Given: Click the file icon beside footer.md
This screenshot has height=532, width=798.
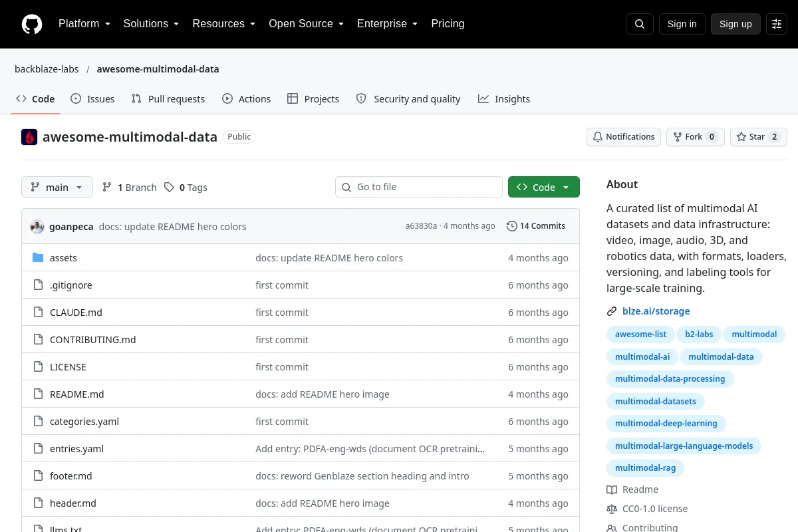Looking at the screenshot, I should click(38, 476).
